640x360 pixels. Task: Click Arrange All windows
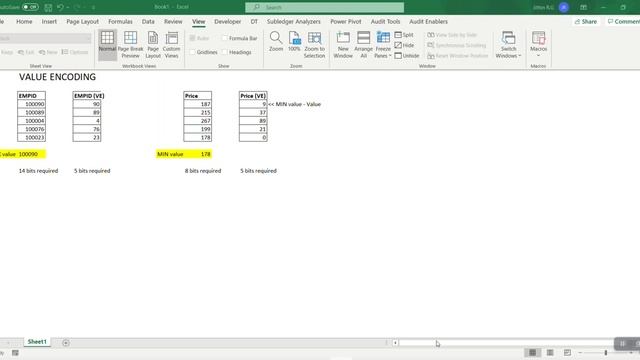tap(363, 44)
